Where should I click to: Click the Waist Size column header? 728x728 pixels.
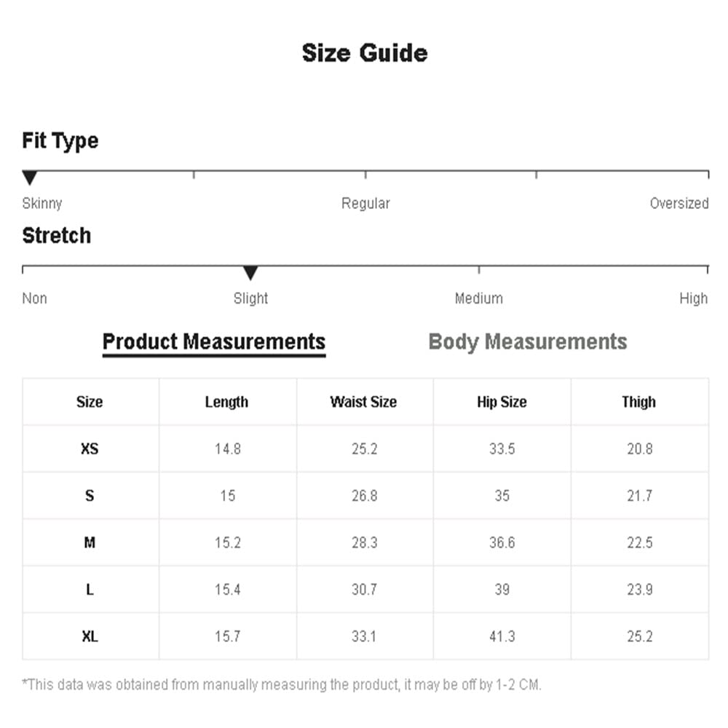(x=363, y=402)
